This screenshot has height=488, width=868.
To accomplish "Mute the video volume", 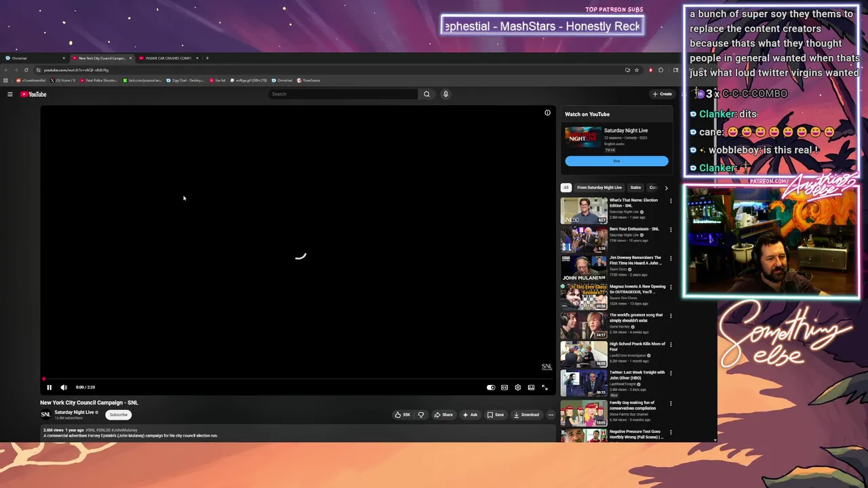I will pyautogui.click(x=64, y=388).
